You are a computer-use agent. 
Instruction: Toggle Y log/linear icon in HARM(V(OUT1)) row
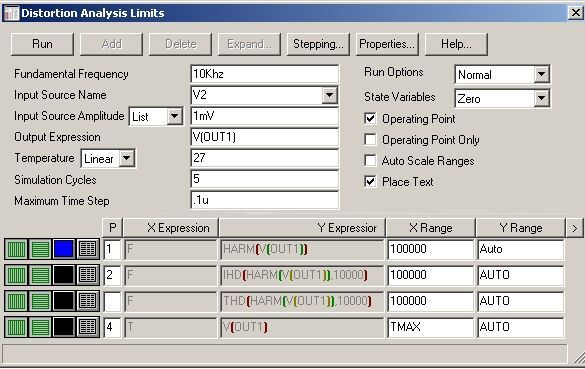pos(40,249)
